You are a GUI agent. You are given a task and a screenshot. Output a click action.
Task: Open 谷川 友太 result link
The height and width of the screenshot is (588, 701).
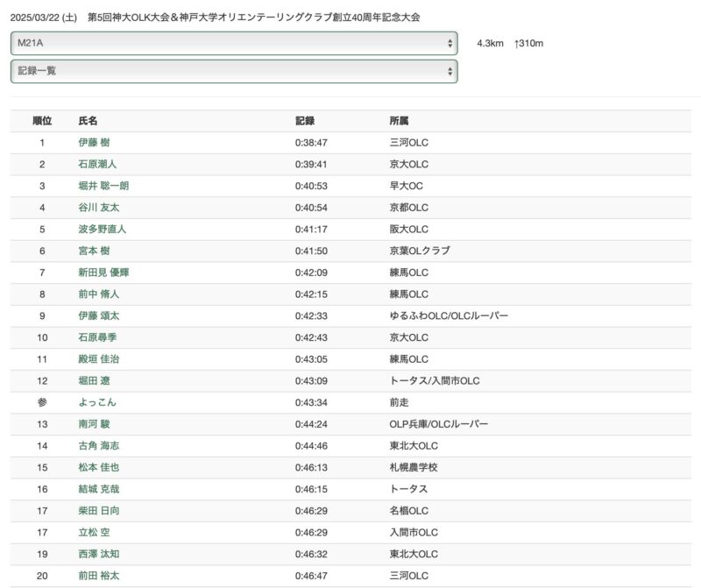98,208
